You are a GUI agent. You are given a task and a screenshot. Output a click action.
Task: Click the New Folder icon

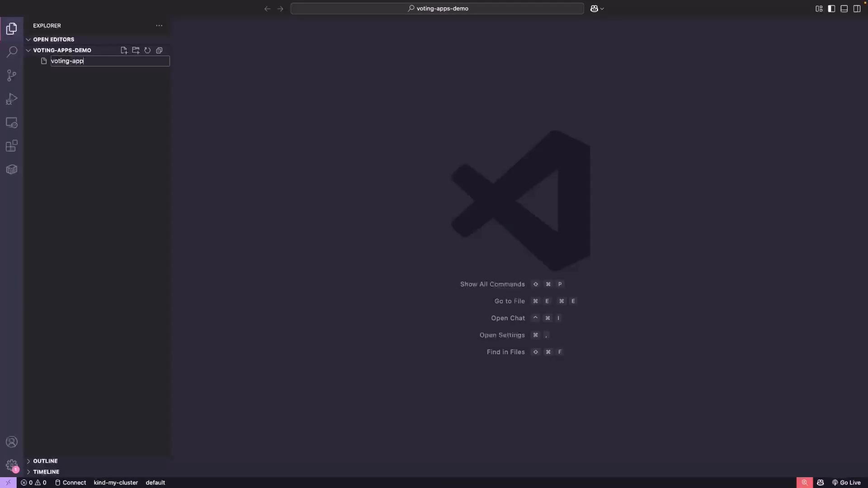coord(136,50)
